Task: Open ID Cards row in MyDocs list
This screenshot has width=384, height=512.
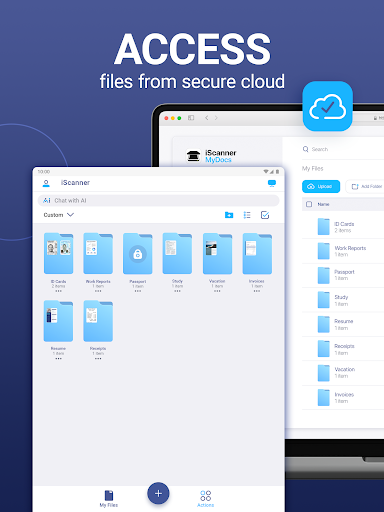Action: pos(343,227)
